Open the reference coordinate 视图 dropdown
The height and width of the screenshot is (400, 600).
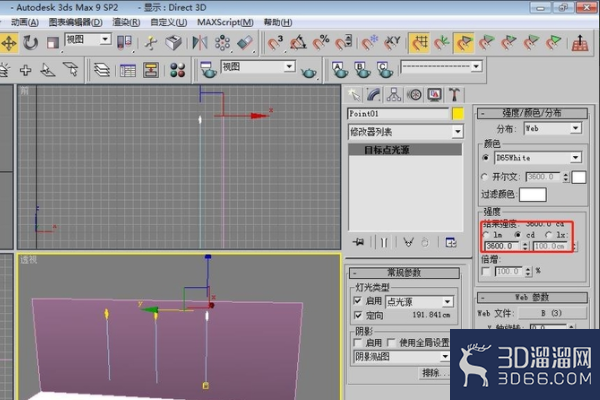88,39
